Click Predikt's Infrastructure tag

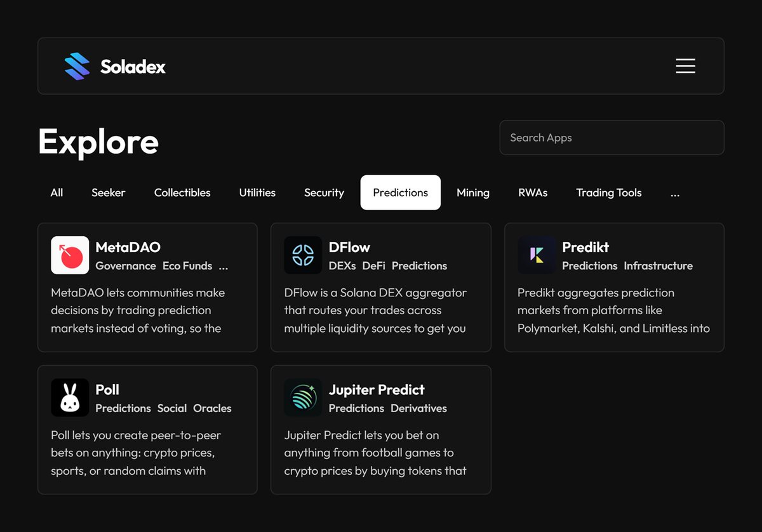[658, 266]
